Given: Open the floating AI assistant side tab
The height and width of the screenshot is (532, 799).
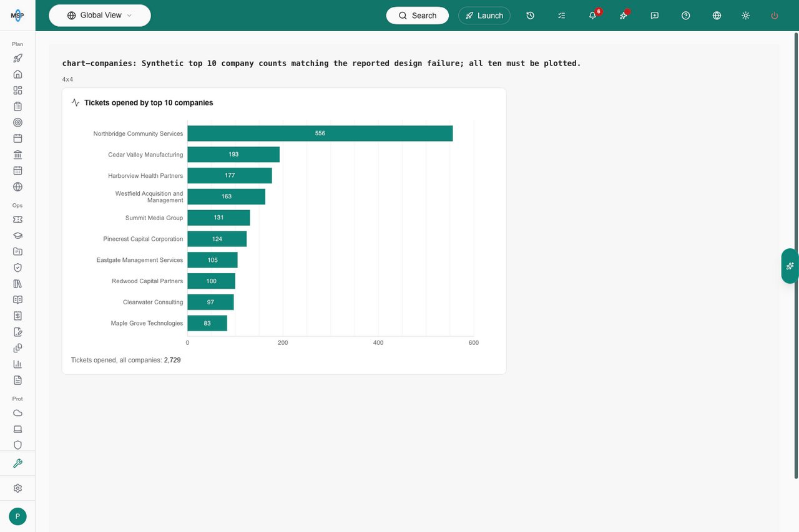Looking at the screenshot, I should (790, 266).
